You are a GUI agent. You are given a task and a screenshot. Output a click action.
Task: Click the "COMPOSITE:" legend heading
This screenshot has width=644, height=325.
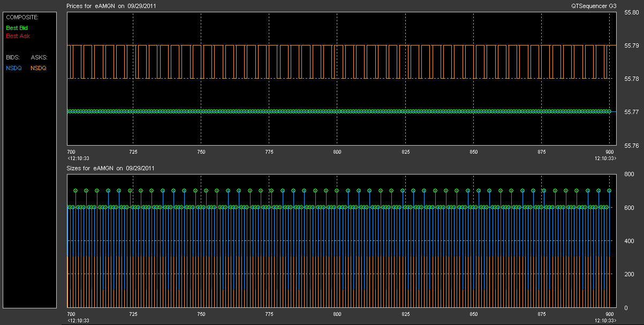coord(22,17)
